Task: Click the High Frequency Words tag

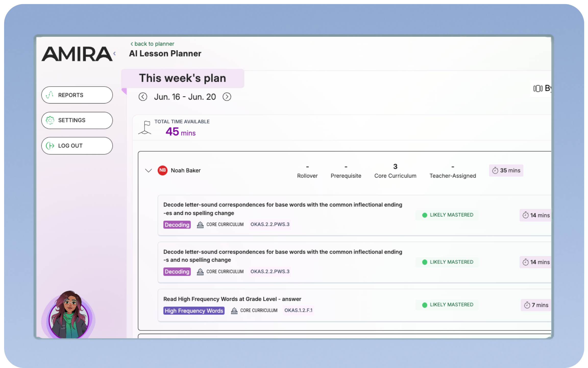Action: (x=194, y=311)
